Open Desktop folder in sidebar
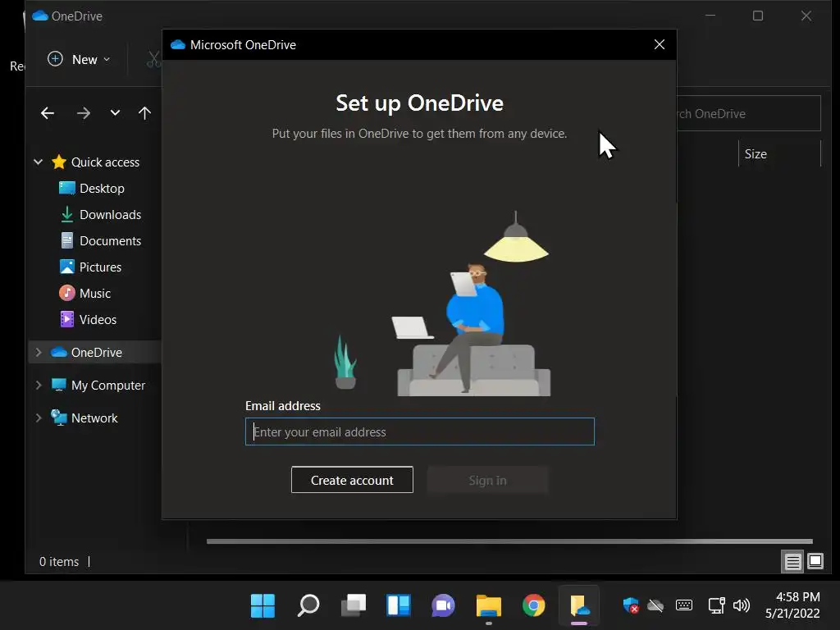The height and width of the screenshot is (630, 840). [x=102, y=189]
